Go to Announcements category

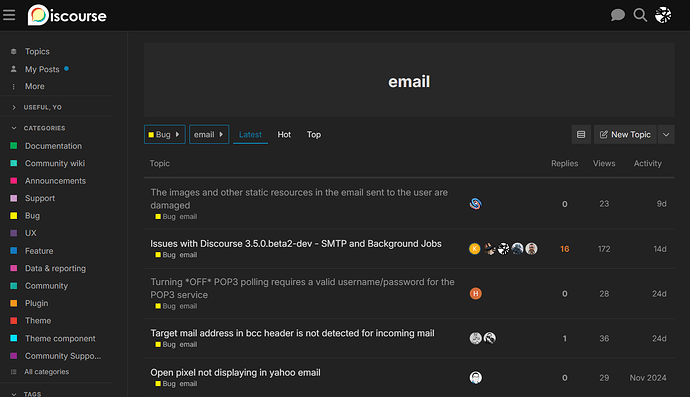[x=55, y=181]
